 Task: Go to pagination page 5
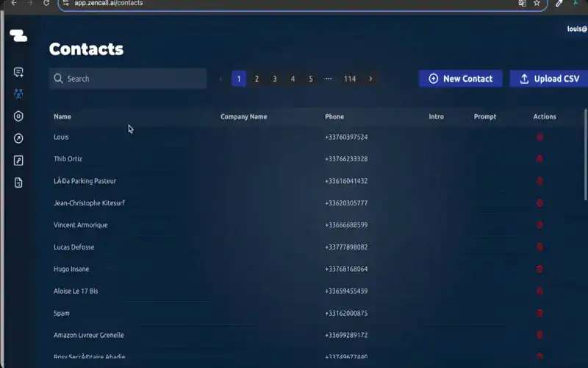pos(311,79)
